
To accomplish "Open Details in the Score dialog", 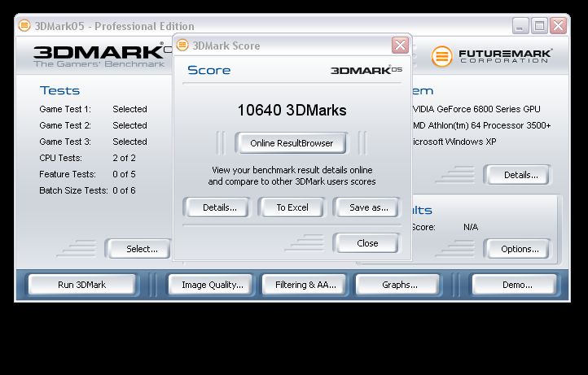I will pyautogui.click(x=219, y=207).
